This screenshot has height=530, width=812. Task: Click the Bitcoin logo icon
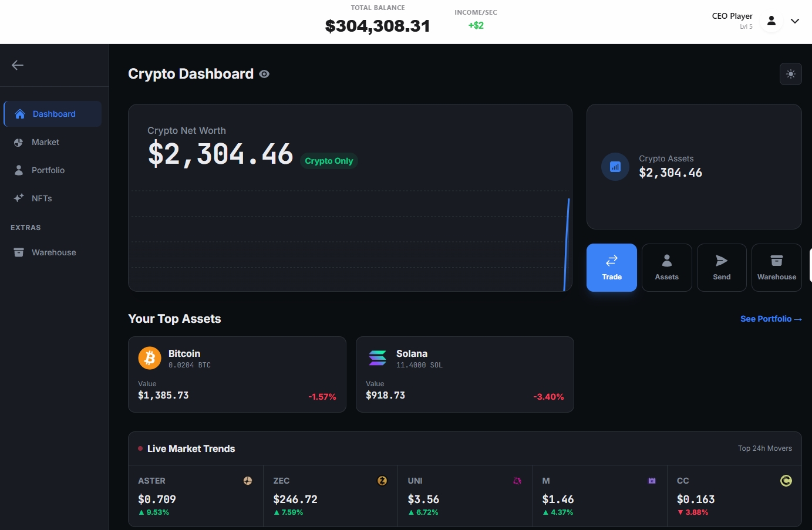(150, 357)
